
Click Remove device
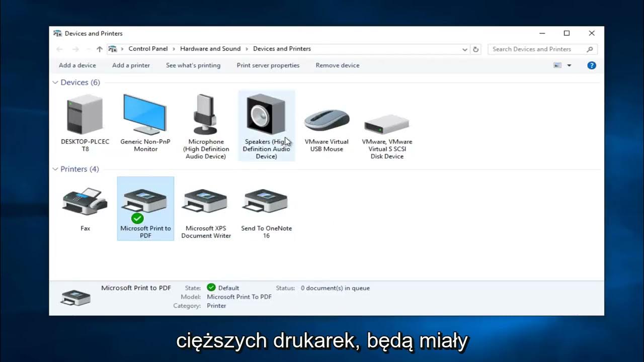click(x=338, y=65)
